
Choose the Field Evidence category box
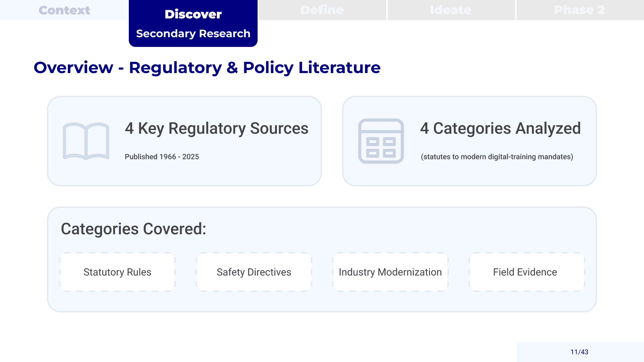click(x=525, y=272)
